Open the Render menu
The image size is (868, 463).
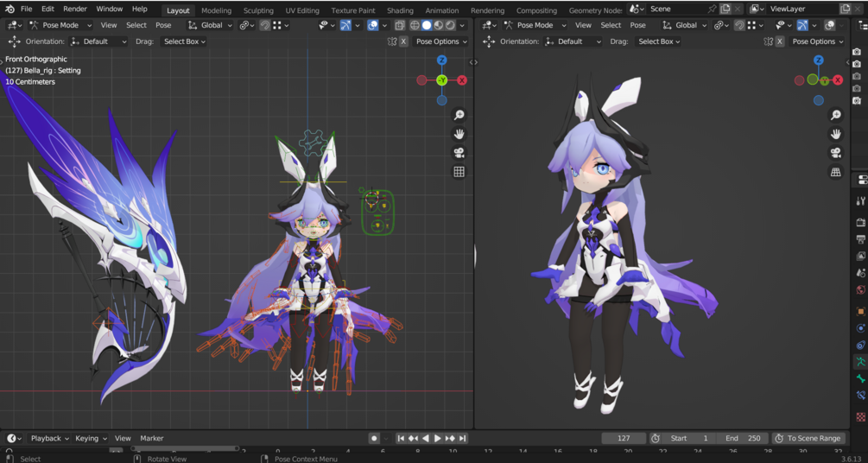click(x=75, y=9)
